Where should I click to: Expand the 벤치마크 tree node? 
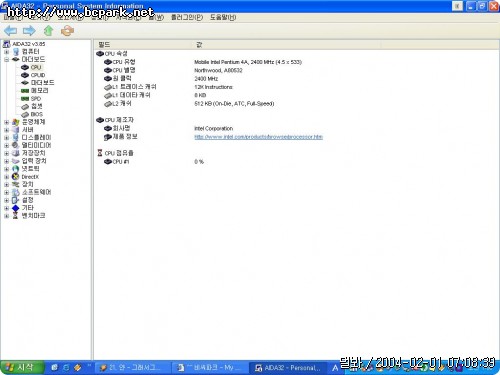point(6,216)
